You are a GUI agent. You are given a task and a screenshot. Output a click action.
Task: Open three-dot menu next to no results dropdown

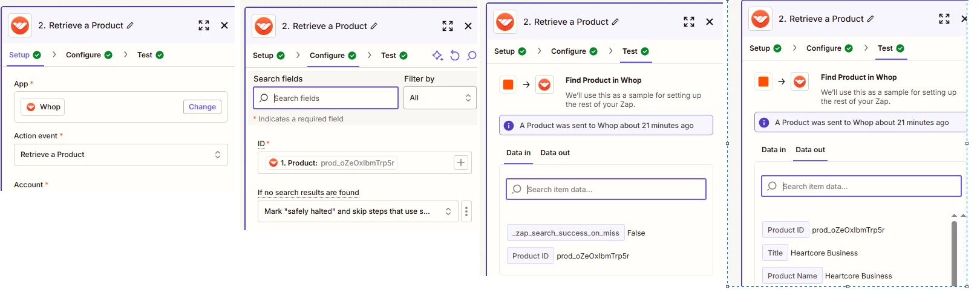coord(466,211)
